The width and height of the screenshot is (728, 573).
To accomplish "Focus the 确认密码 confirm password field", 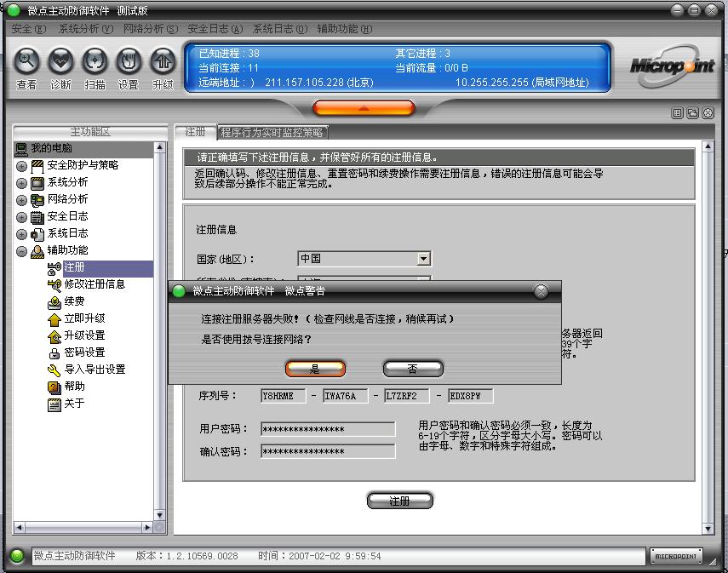I will (x=328, y=451).
